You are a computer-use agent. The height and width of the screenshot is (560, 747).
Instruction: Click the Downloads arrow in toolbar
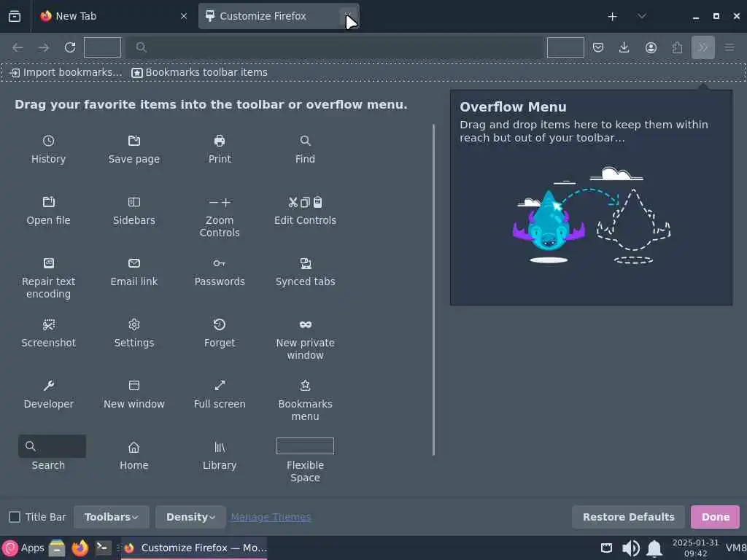point(624,47)
